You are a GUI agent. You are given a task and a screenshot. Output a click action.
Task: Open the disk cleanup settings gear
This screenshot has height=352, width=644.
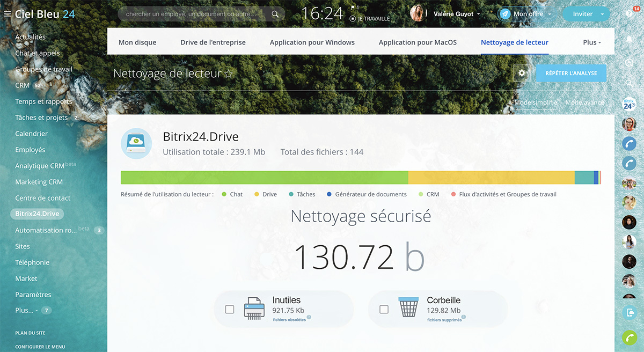(522, 73)
